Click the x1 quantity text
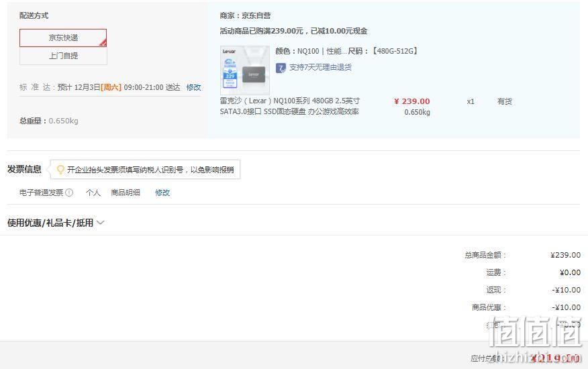 click(x=471, y=101)
